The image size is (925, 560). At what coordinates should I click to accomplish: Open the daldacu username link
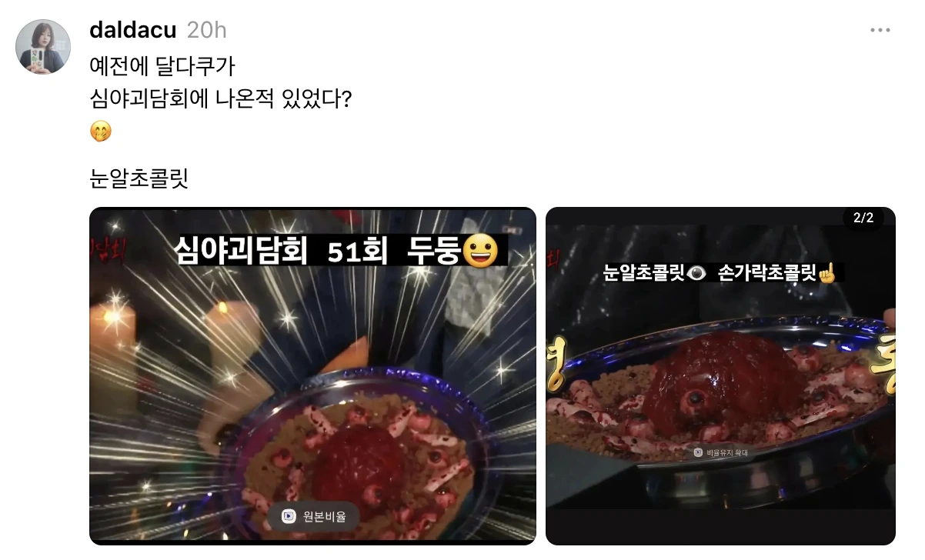(133, 30)
